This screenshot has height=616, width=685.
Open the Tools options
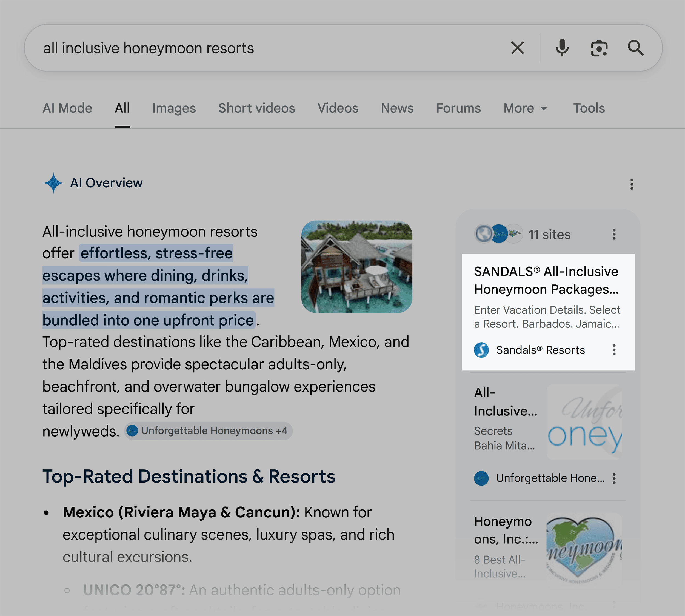point(589,108)
